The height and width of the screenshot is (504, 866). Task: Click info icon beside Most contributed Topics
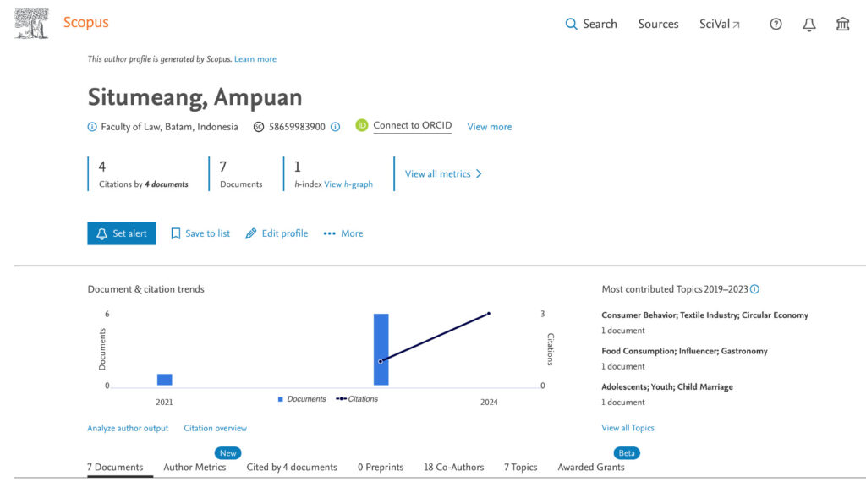click(754, 289)
